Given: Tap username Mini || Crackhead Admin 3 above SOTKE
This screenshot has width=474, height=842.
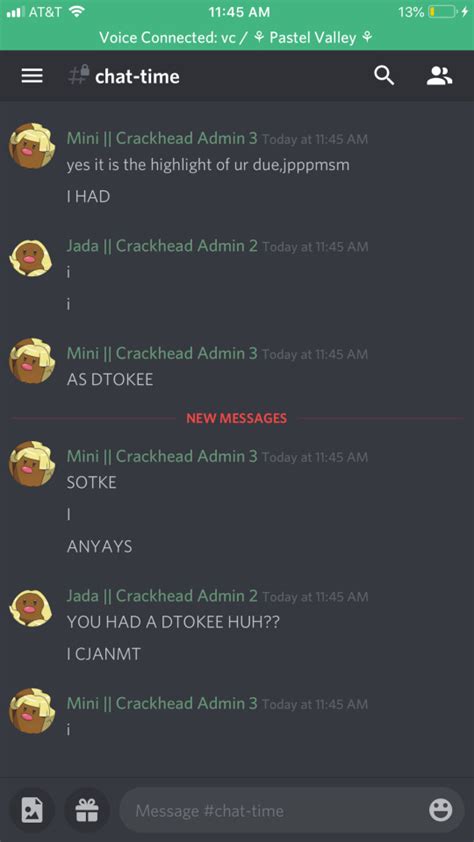Looking at the screenshot, I should tap(162, 456).
